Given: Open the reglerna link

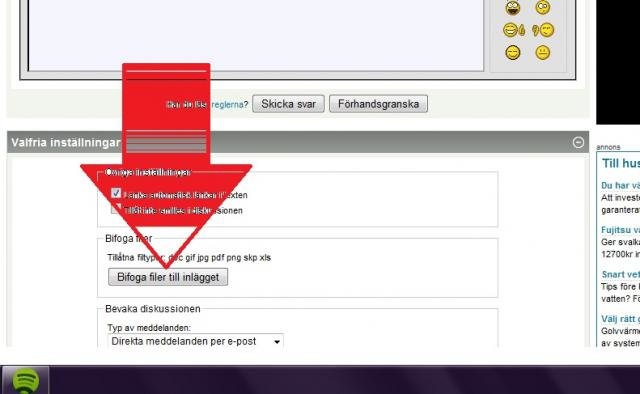Looking at the screenshot, I should pos(227,105).
